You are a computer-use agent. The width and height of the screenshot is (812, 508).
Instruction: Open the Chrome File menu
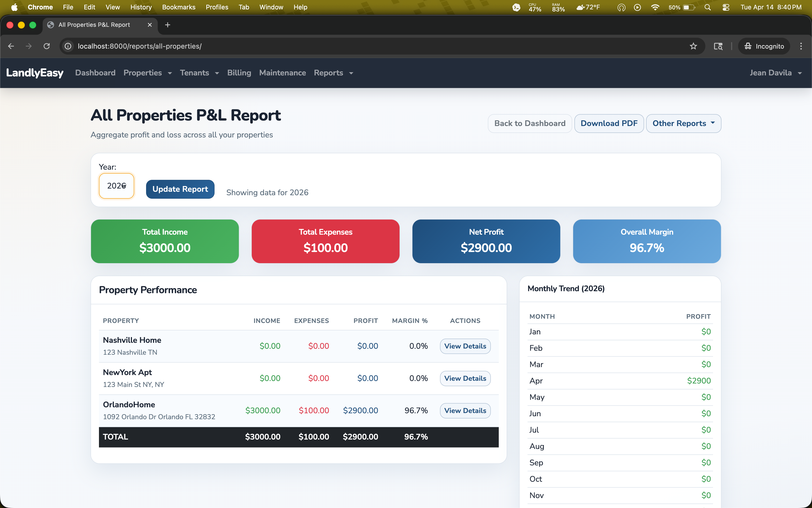[x=68, y=7]
